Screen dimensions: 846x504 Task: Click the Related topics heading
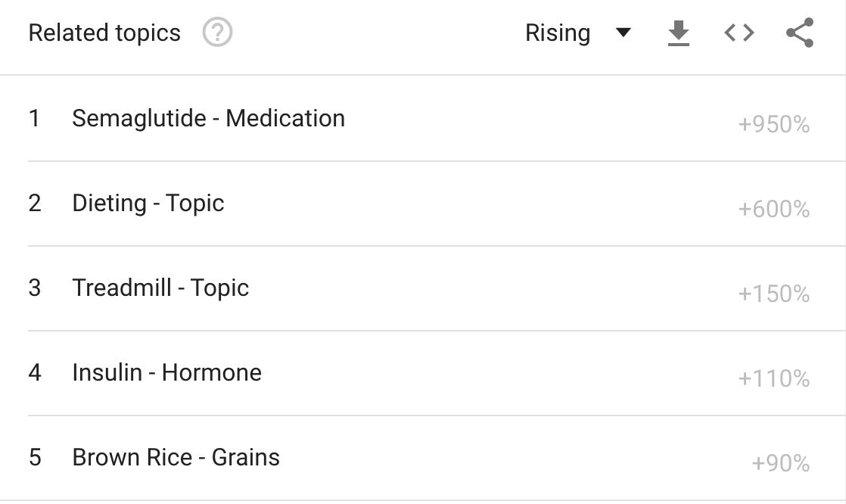pyautogui.click(x=104, y=33)
